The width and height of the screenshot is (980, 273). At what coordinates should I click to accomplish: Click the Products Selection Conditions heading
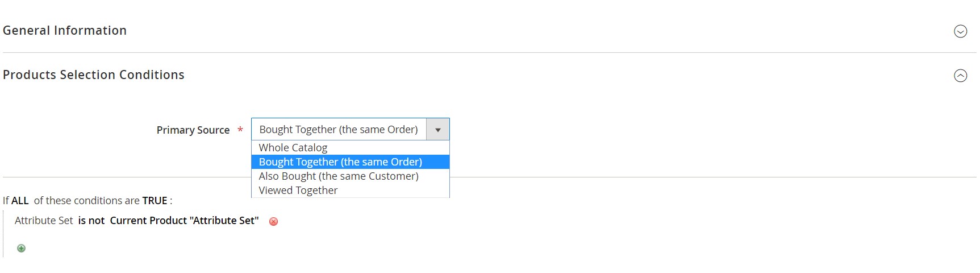[x=94, y=75]
